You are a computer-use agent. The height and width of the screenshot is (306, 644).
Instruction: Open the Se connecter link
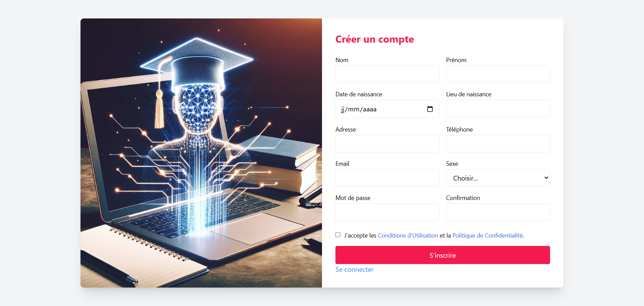(x=355, y=269)
